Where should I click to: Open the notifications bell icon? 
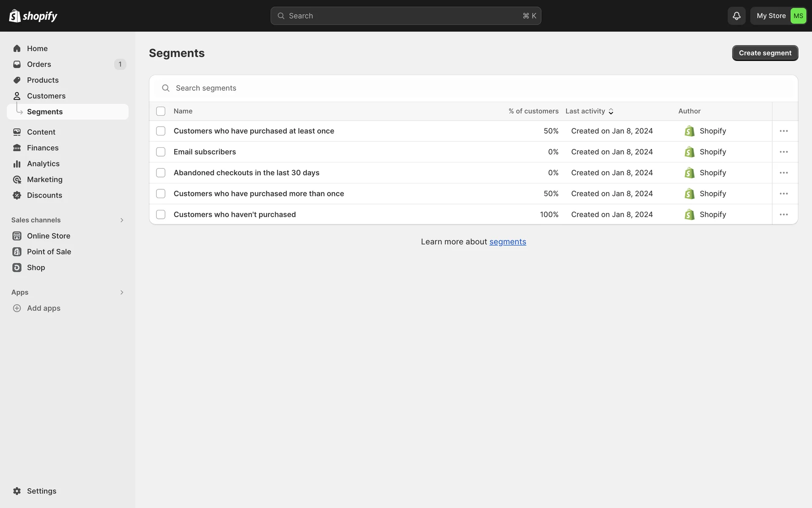point(736,16)
